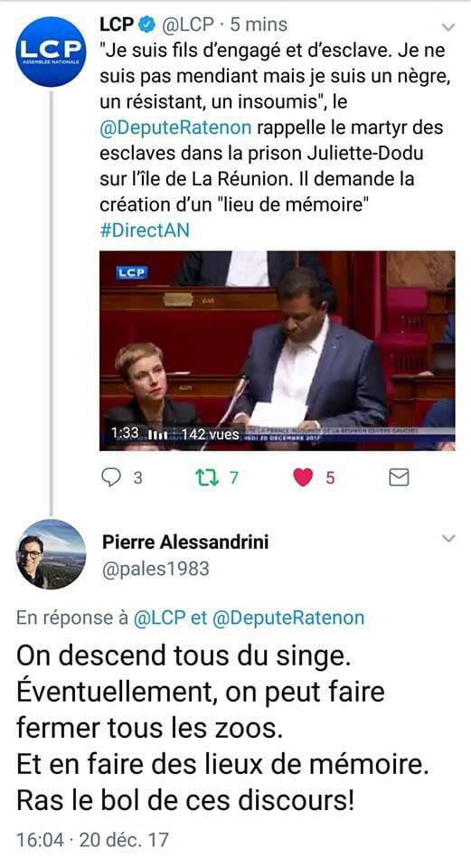Open the Pierre Alessandrini display name

[185, 542]
